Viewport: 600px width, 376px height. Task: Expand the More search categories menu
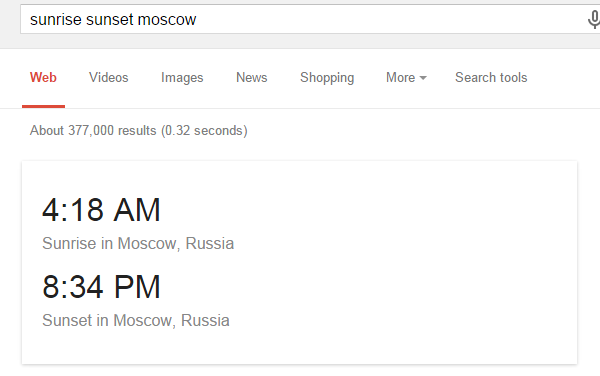(406, 78)
